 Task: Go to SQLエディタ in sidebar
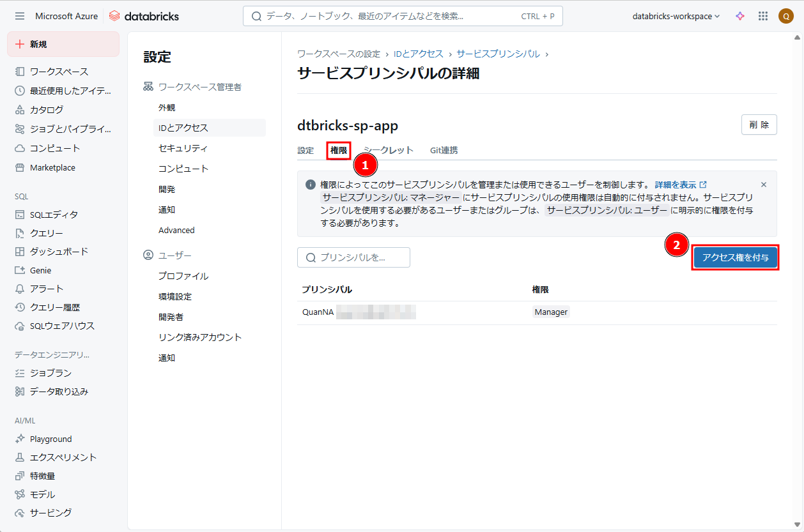tap(54, 215)
